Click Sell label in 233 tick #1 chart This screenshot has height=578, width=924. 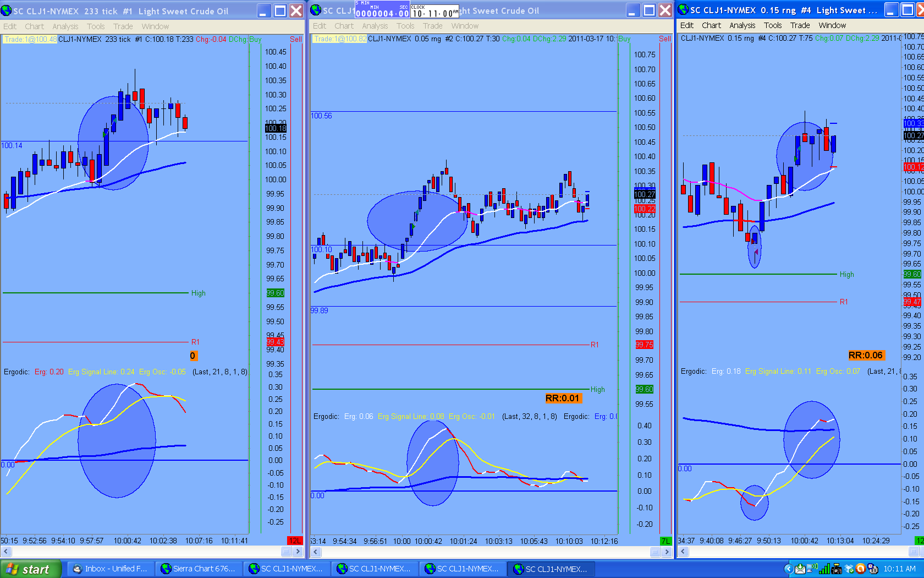click(x=296, y=39)
